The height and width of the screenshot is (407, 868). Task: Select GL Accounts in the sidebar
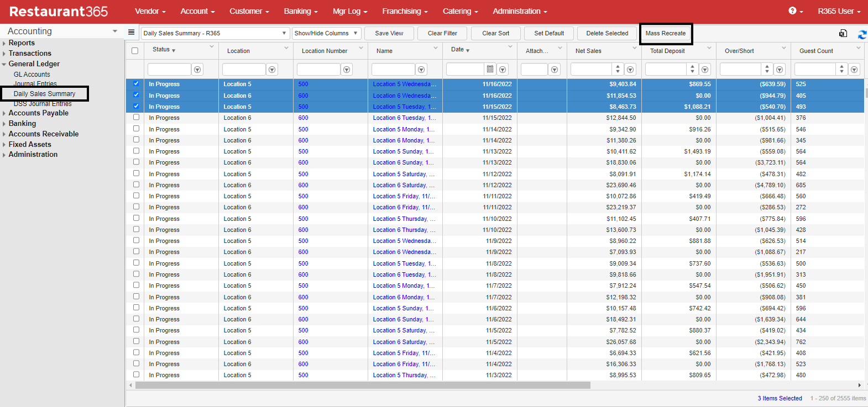coord(32,75)
